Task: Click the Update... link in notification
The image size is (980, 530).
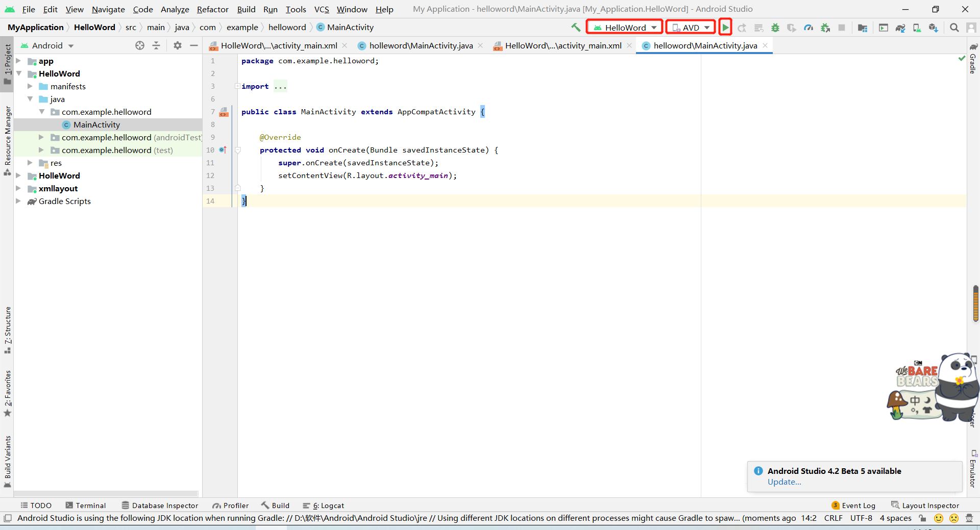Action: [784, 482]
